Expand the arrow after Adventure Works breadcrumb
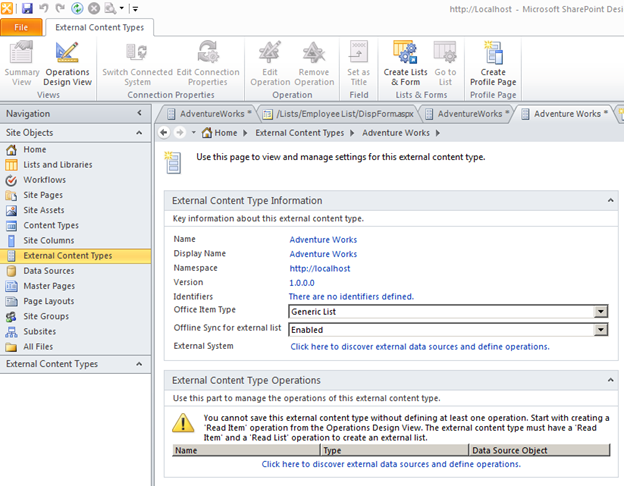624x486 pixels. click(x=437, y=133)
